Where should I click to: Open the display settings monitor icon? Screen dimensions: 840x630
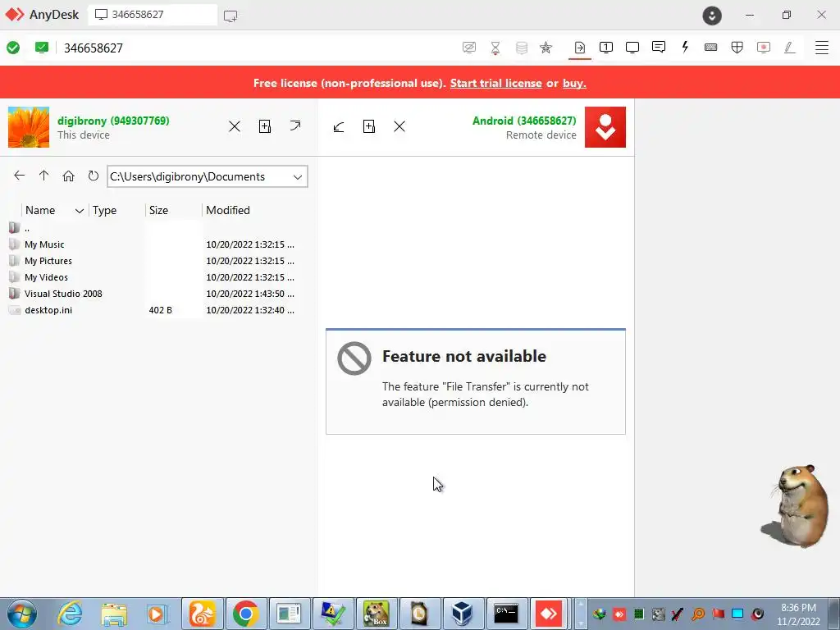click(632, 48)
